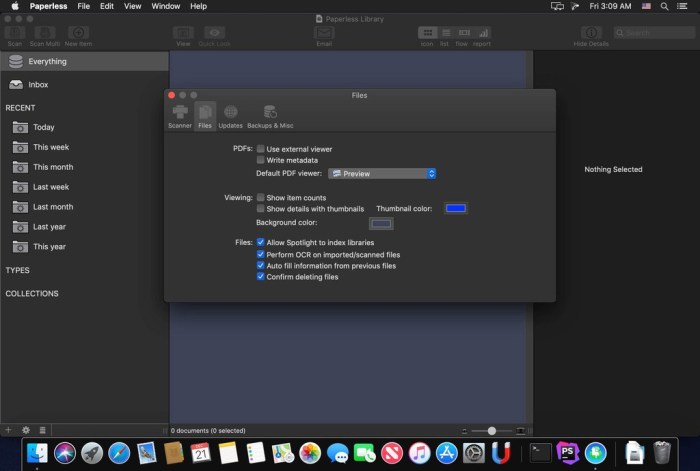
Task: Open Finder from the dock
Action: click(x=38, y=453)
